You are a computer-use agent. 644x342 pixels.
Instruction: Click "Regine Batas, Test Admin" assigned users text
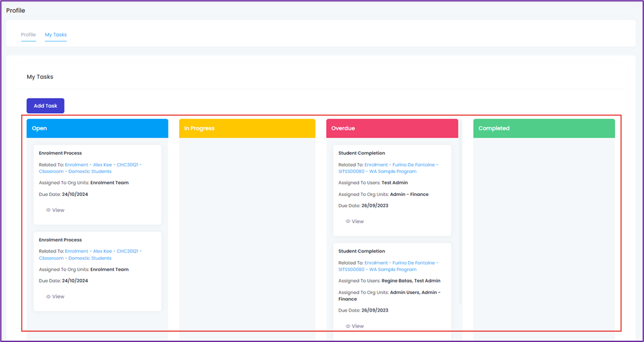[x=410, y=281]
